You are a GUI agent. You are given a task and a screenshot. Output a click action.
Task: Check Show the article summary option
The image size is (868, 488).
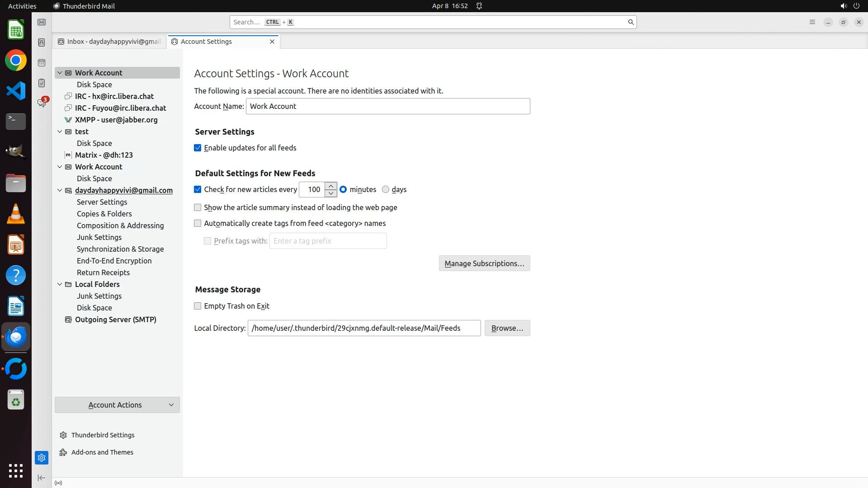pyautogui.click(x=198, y=207)
